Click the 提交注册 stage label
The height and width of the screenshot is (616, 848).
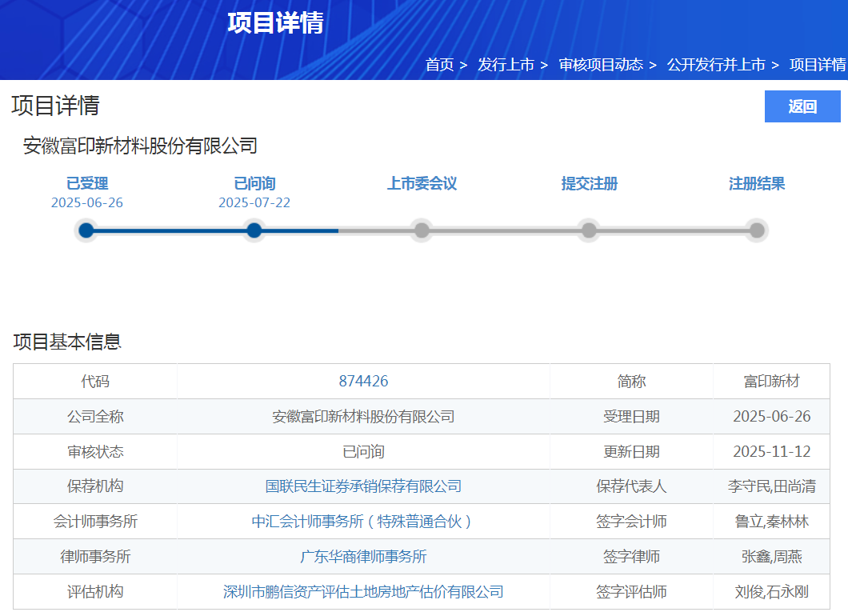coord(589,183)
